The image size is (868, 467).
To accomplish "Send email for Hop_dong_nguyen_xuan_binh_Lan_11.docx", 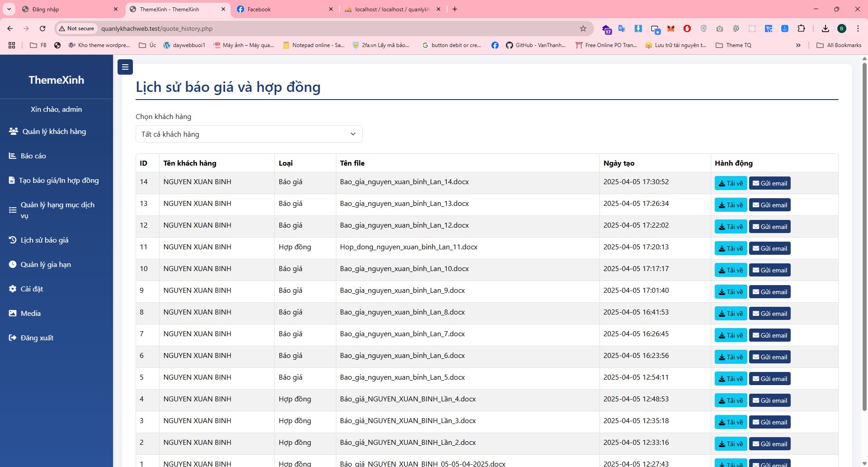I will coord(769,248).
